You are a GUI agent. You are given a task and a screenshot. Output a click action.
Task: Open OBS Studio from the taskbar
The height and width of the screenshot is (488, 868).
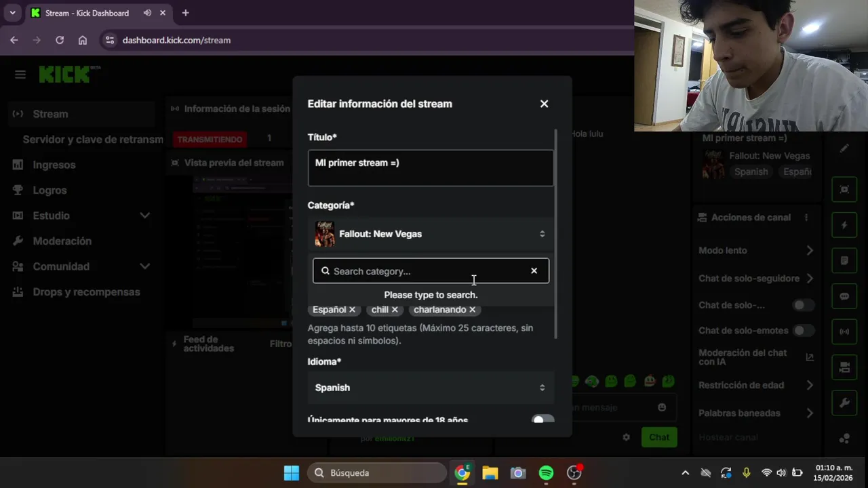coord(574,473)
